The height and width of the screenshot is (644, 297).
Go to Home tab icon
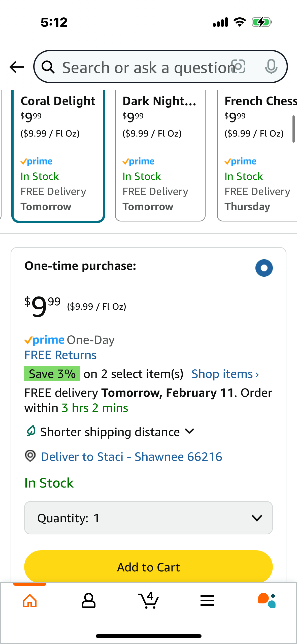click(x=30, y=601)
